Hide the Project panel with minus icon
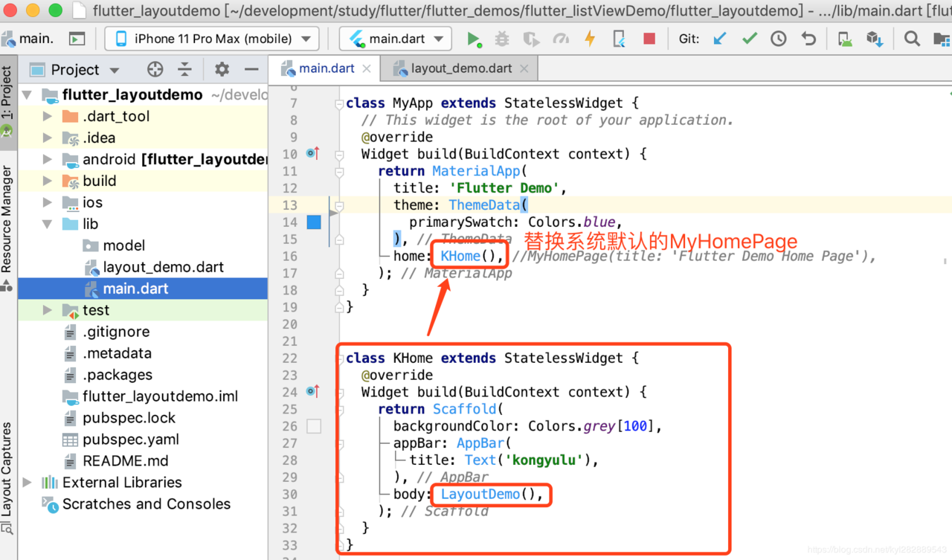 pos(251,69)
